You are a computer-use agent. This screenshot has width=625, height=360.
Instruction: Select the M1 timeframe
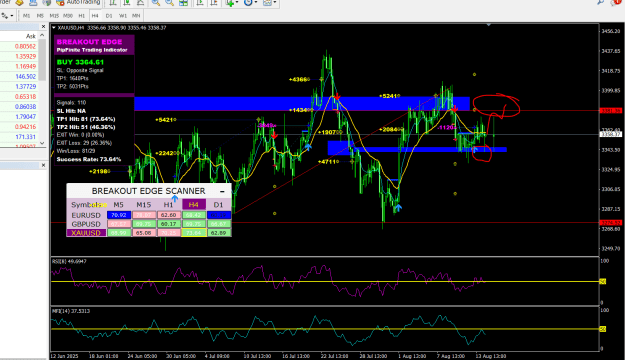tap(26, 16)
